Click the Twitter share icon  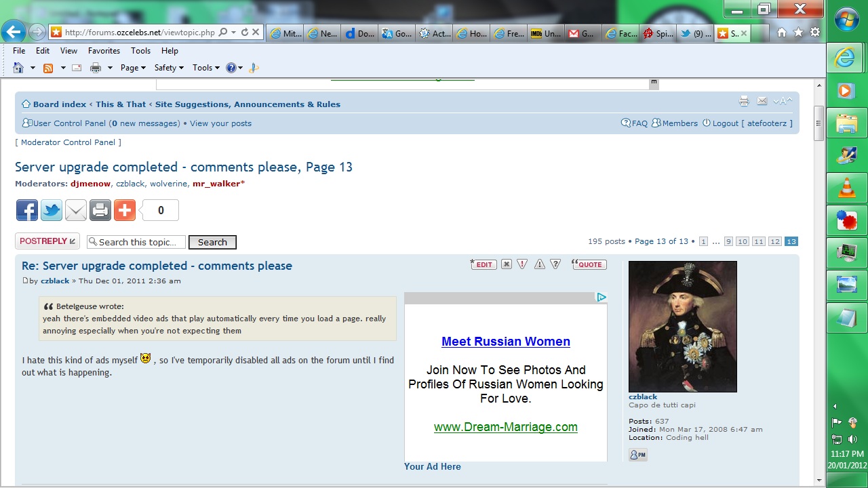pos(52,211)
